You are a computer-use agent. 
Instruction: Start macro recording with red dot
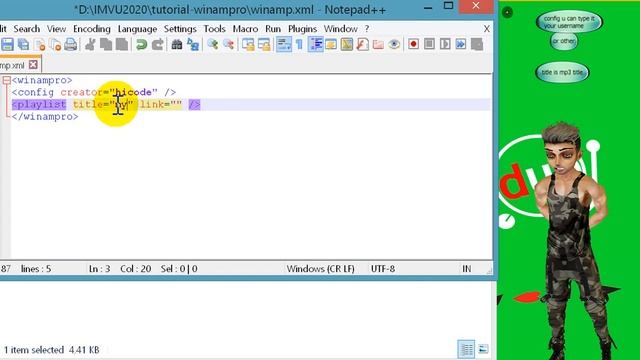[x=413, y=44]
